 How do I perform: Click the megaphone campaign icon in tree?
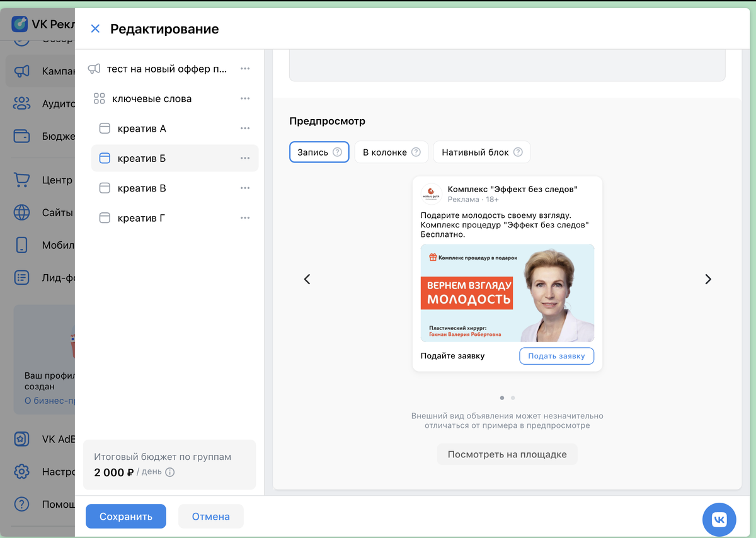pos(94,69)
